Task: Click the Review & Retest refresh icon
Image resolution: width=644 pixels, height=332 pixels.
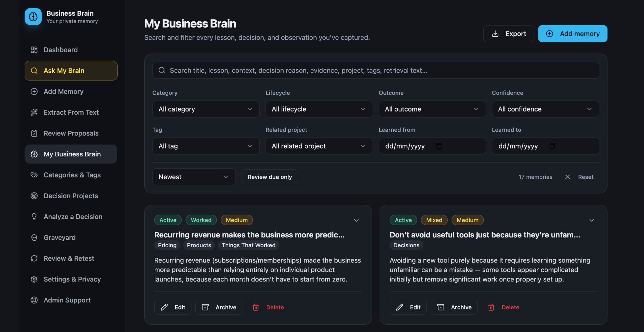Action: (34, 258)
